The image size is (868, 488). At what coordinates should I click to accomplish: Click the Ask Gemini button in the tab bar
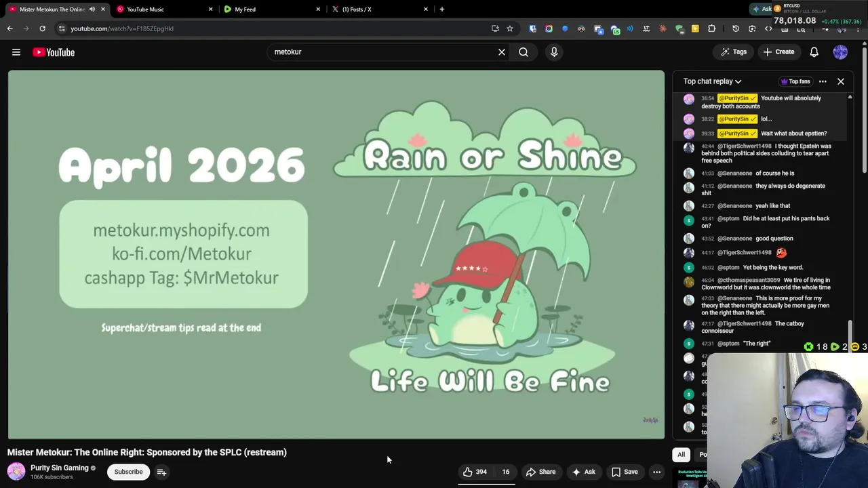[x=762, y=9]
